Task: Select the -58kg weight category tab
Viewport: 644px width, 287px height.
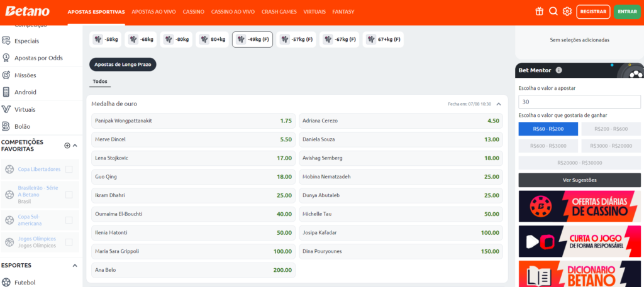Action: point(106,40)
